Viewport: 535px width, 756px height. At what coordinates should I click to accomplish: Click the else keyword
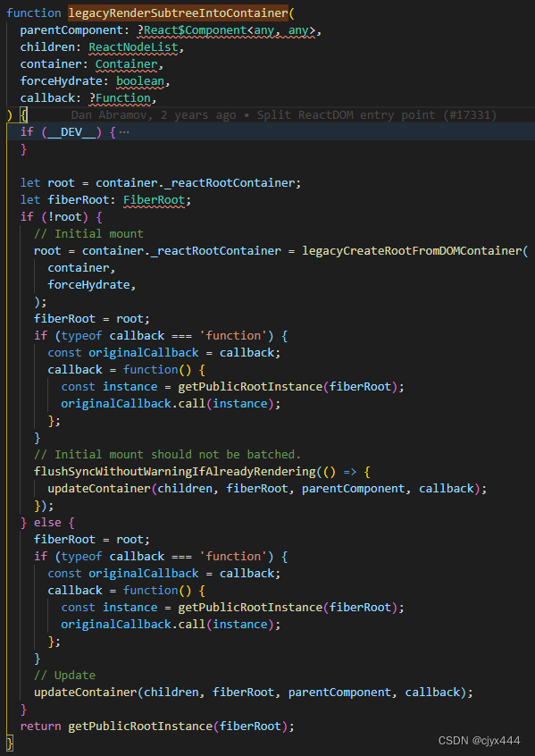[x=47, y=523]
